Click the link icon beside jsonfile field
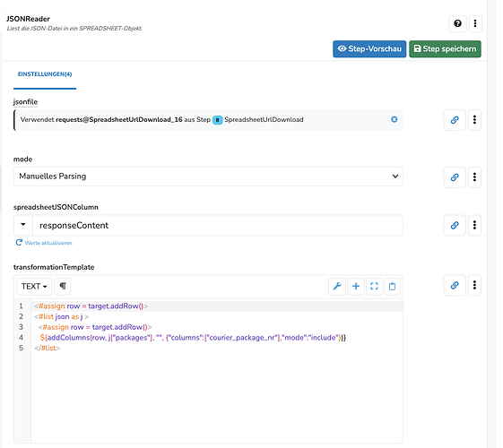Image resolution: width=503 pixels, height=448 pixels. pyautogui.click(x=455, y=120)
